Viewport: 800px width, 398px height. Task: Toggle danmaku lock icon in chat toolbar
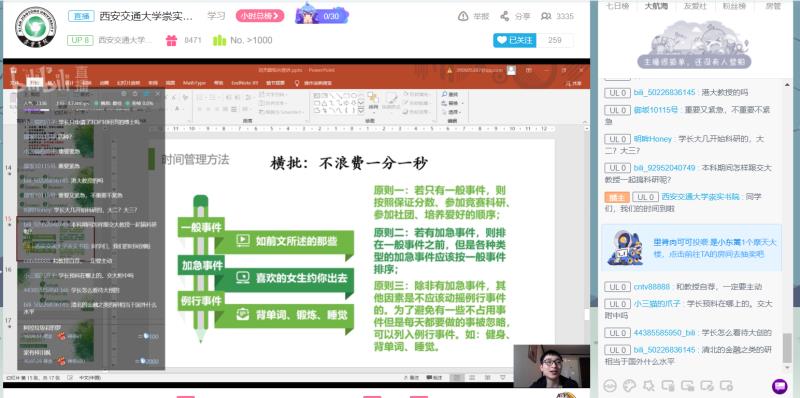687,386
